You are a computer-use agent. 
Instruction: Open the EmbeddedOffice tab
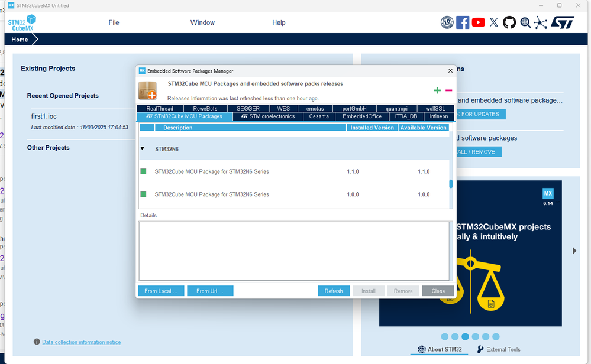click(x=362, y=116)
